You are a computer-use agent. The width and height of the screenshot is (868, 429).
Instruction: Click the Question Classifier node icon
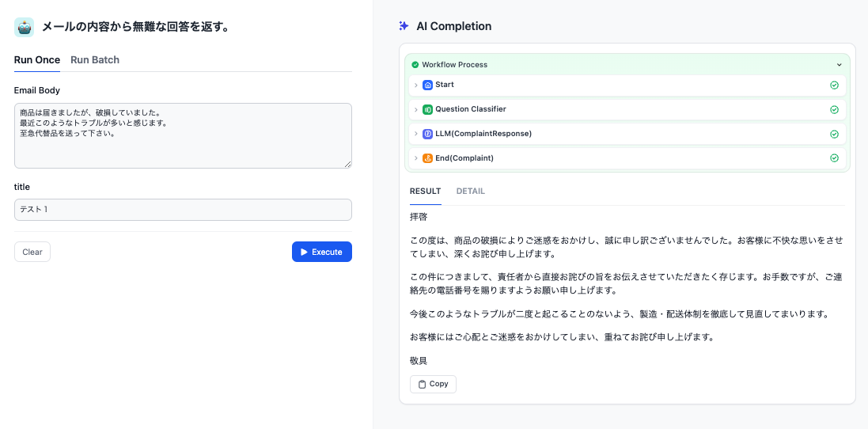click(x=427, y=109)
